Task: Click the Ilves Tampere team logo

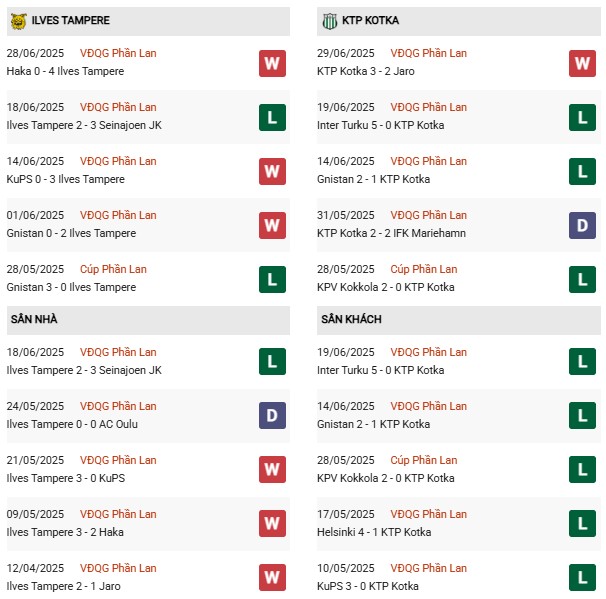Action: pyautogui.click(x=18, y=21)
